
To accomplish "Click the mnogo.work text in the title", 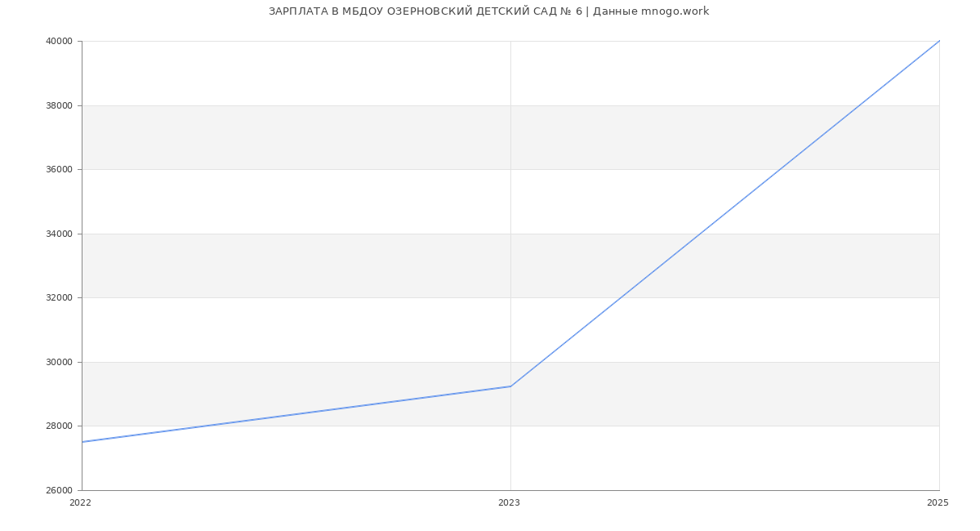I will click(675, 11).
